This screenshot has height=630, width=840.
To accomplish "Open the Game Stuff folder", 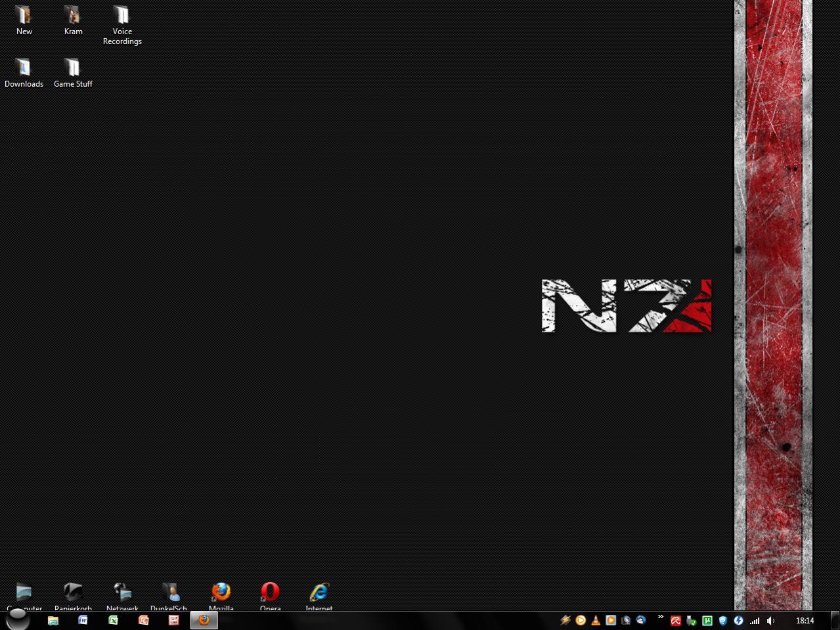I will coord(73,72).
